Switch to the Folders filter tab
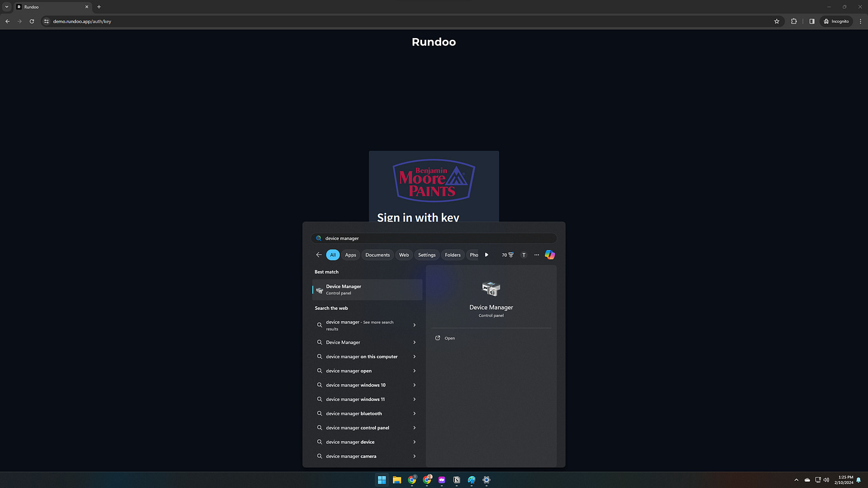The image size is (868, 488). (x=453, y=255)
